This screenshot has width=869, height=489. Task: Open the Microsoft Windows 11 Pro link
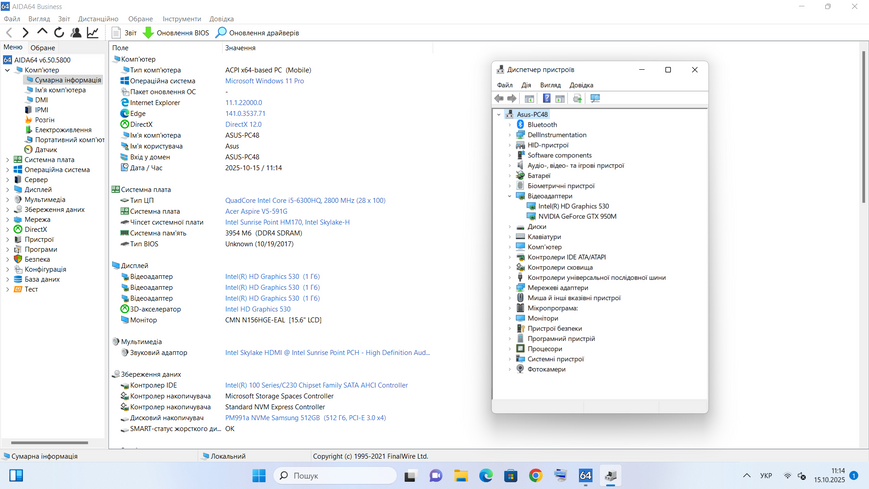pos(264,81)
